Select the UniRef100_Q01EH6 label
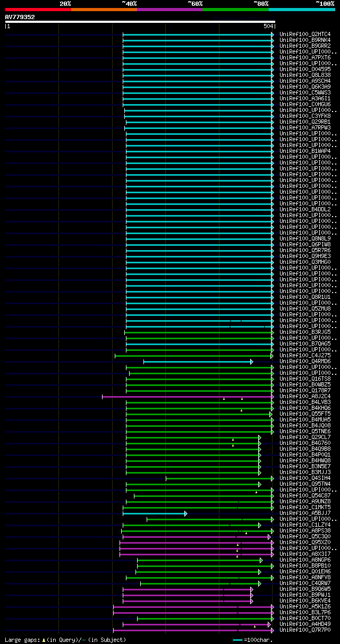 click(305, 571)
